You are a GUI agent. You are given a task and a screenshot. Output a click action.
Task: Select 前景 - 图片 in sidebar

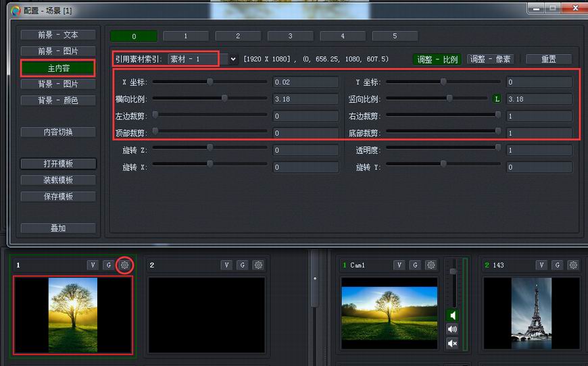tap(58, 51)
